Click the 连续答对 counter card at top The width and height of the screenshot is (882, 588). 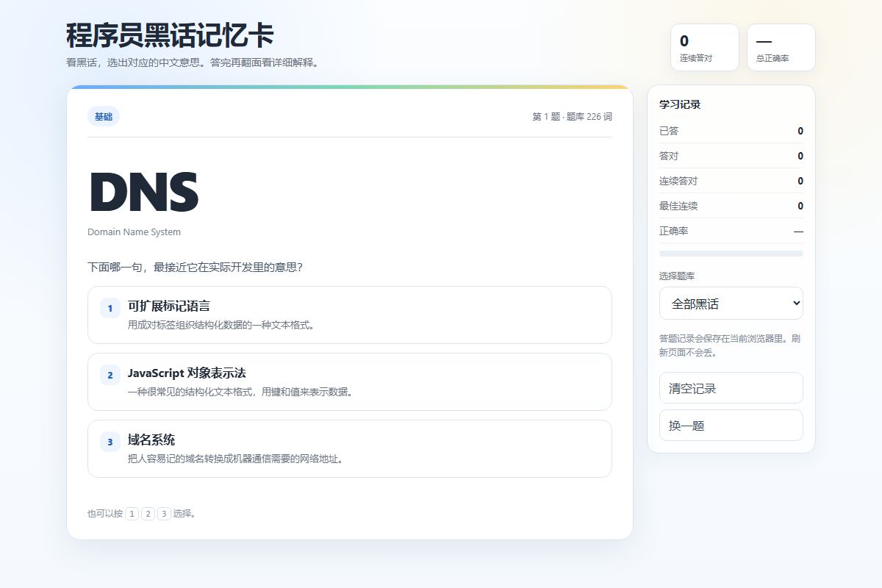click(705, 48)
